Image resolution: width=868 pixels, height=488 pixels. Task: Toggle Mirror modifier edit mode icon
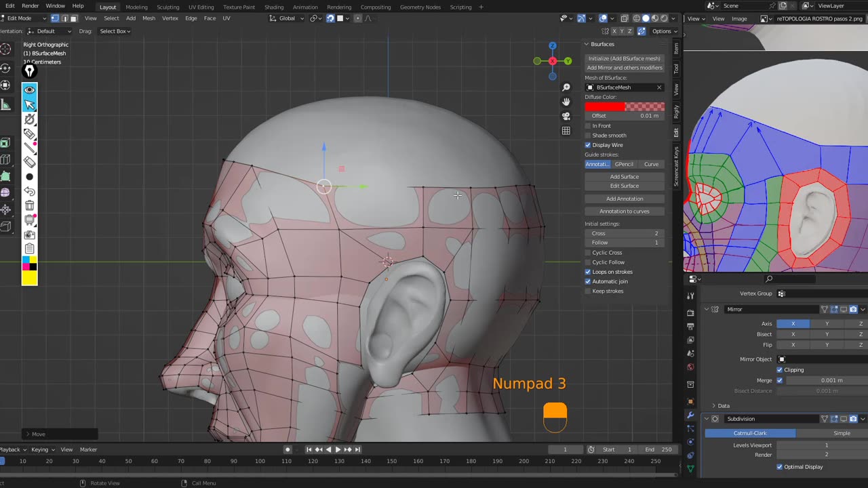834,309
